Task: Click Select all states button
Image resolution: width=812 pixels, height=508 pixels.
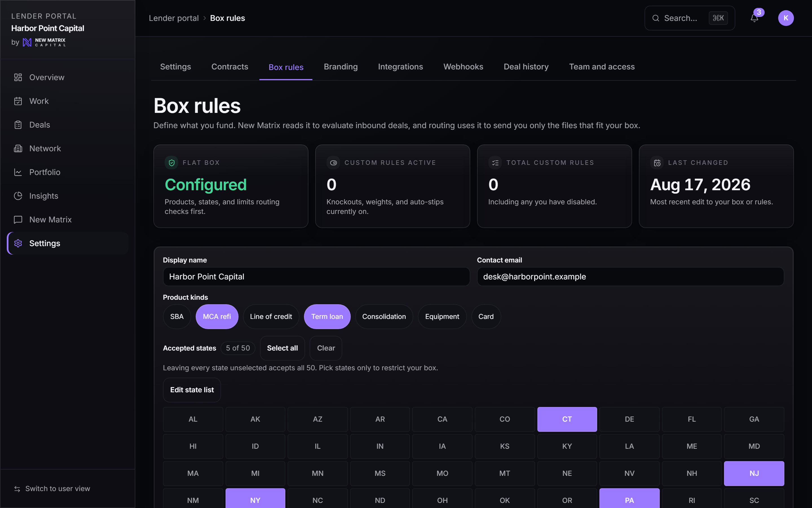Action: point(282,348)
